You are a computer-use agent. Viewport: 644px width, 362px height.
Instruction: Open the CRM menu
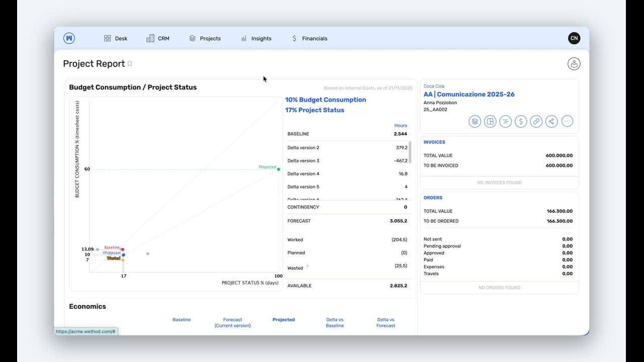tap(158, 38)
